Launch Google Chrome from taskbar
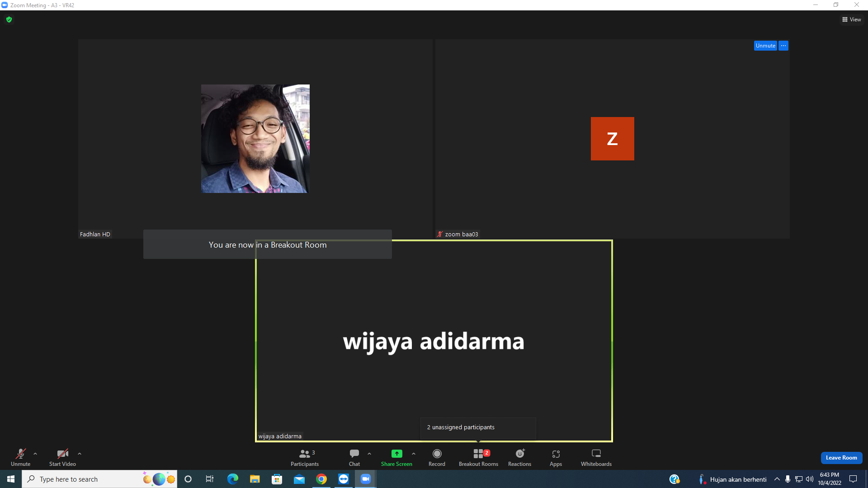Image resolution: width=868 pixels, height=488 pixels. pos(321,479)
